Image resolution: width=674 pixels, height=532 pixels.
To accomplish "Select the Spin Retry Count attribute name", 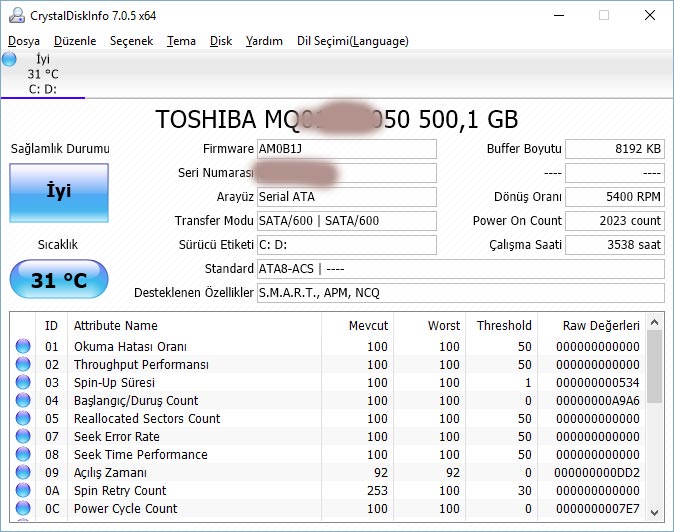I will click(x=120, y=491).
